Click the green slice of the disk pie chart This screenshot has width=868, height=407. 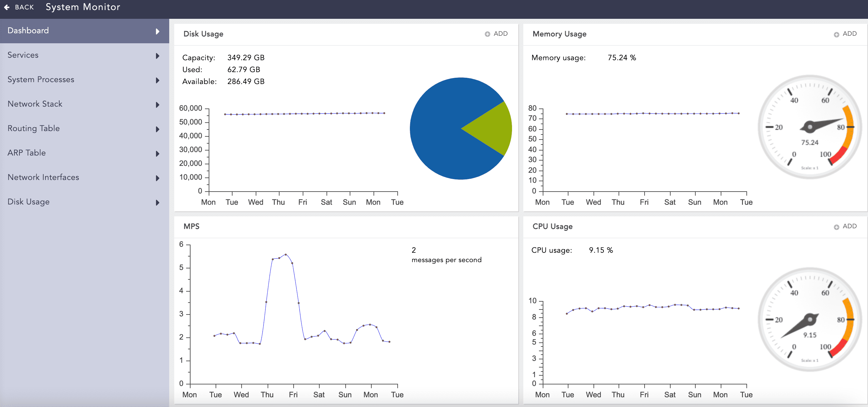[x=492, y=129]
